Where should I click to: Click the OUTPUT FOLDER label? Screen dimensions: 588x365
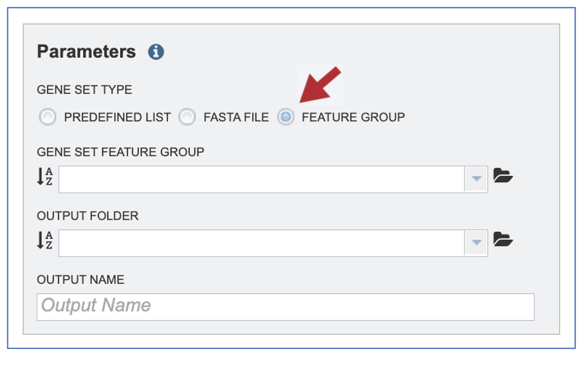(x=87, y=216)
